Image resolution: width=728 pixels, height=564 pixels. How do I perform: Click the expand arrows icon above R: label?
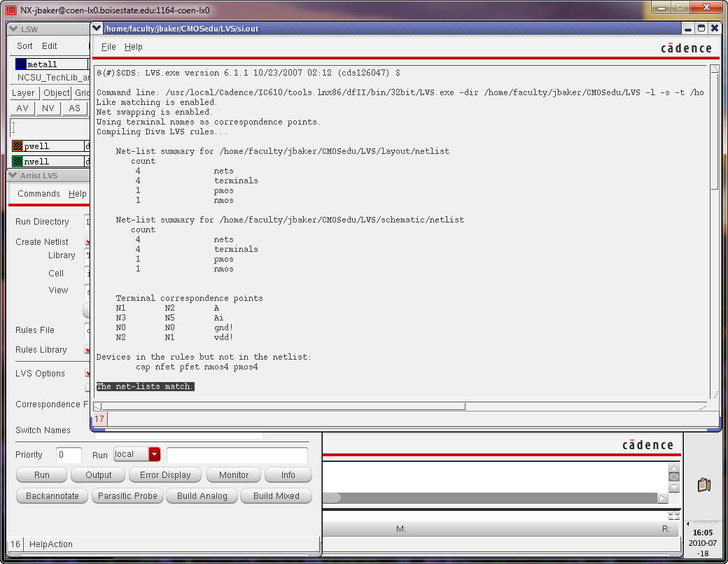coord(673,516)
